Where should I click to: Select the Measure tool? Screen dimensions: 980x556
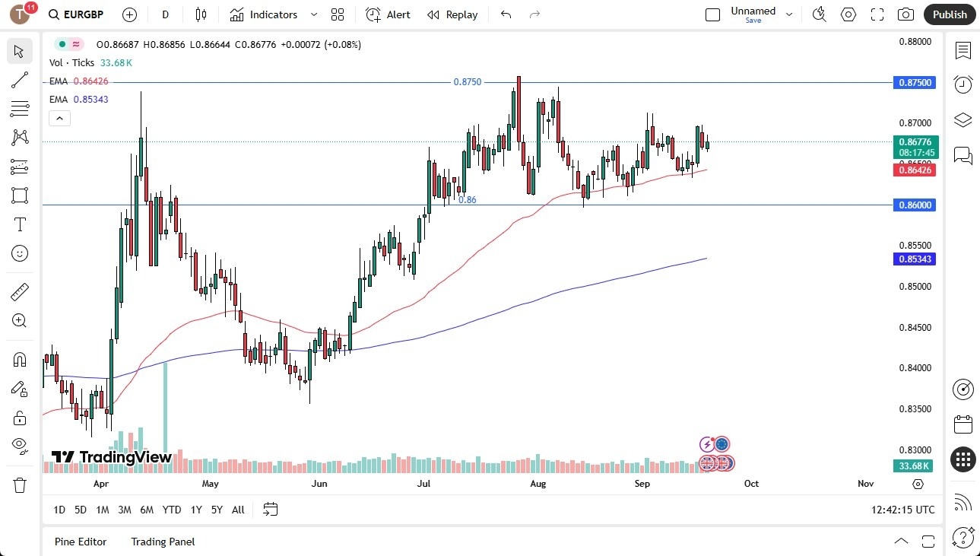point(19,291)
